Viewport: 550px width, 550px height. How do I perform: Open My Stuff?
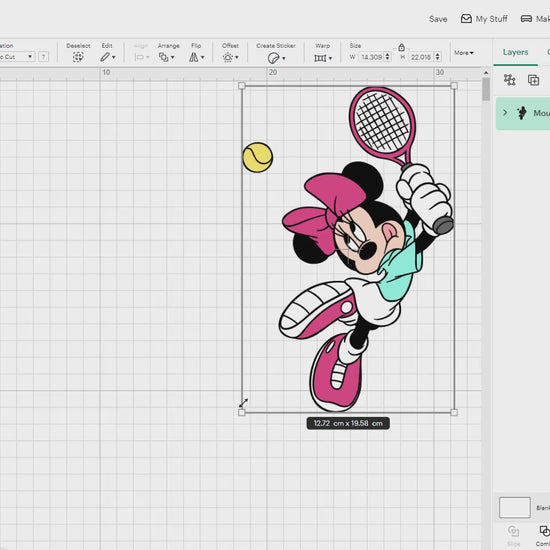click(484, 19)
